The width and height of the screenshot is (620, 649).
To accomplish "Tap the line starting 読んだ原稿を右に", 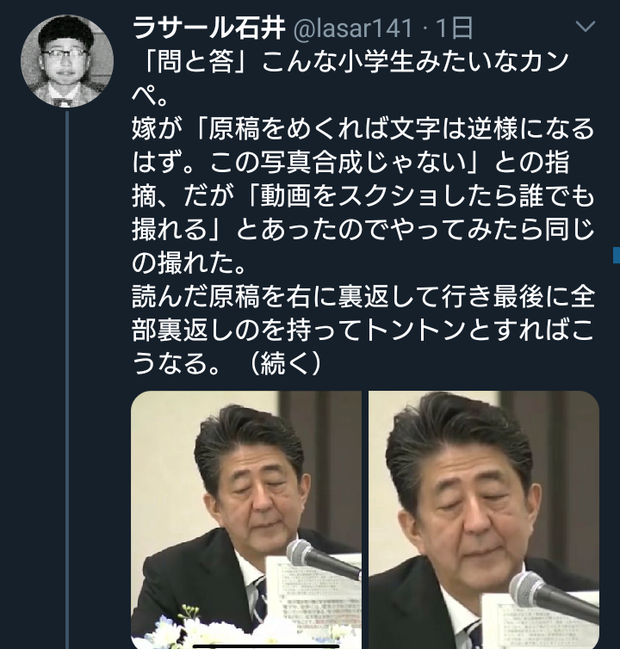I will click(x=363, y=296).
